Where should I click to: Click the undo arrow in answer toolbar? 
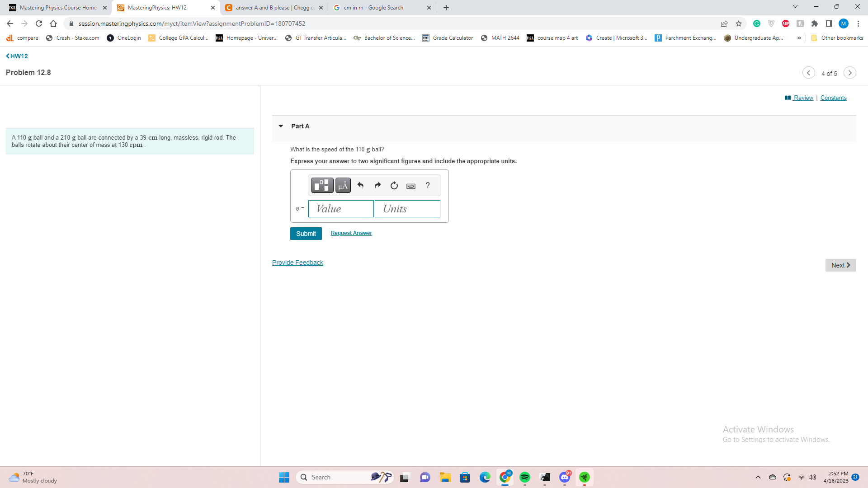360,185
